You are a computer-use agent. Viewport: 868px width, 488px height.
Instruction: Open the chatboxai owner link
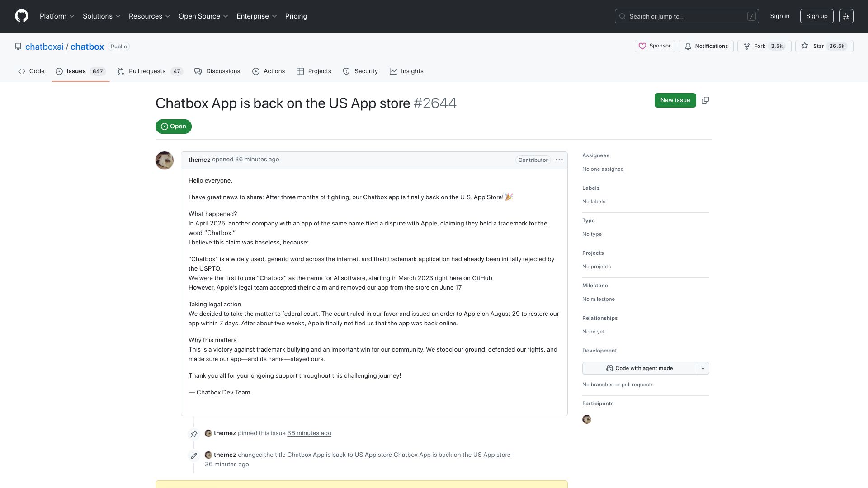(x=44, y=47)
